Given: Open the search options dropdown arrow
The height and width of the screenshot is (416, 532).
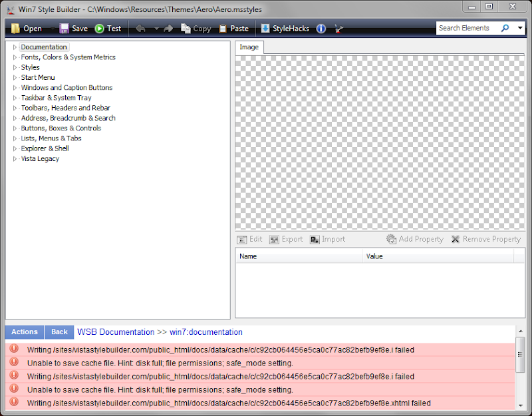Looking at the screenshot, I should [x=520, y=28].
